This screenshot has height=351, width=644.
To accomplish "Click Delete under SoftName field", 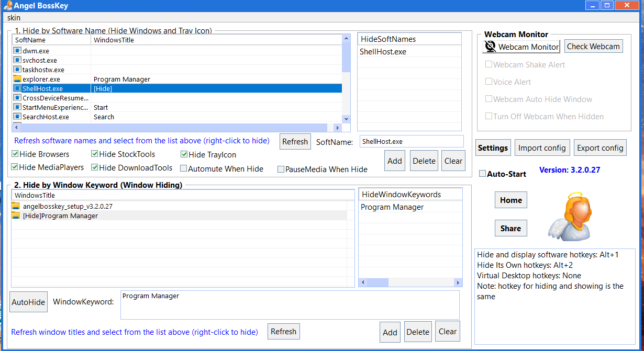I will tap(424, 161).
